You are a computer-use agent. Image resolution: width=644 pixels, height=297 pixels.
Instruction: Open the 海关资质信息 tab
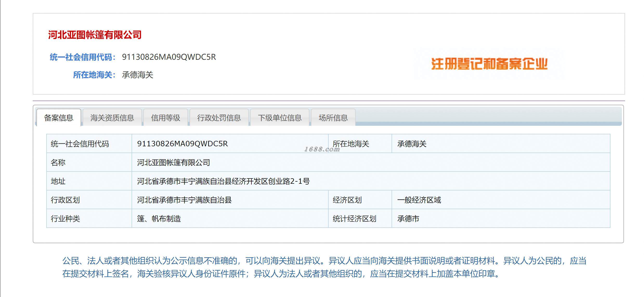coord(112,118)
